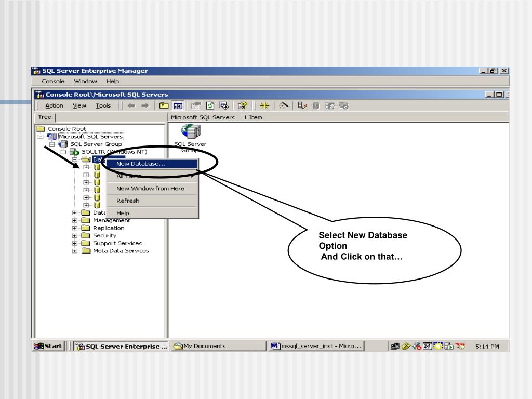Viewport: 532px width, 399px height.
Task: Click the calendar 24 icon in system tray
Action: click(x=427, y=346)
